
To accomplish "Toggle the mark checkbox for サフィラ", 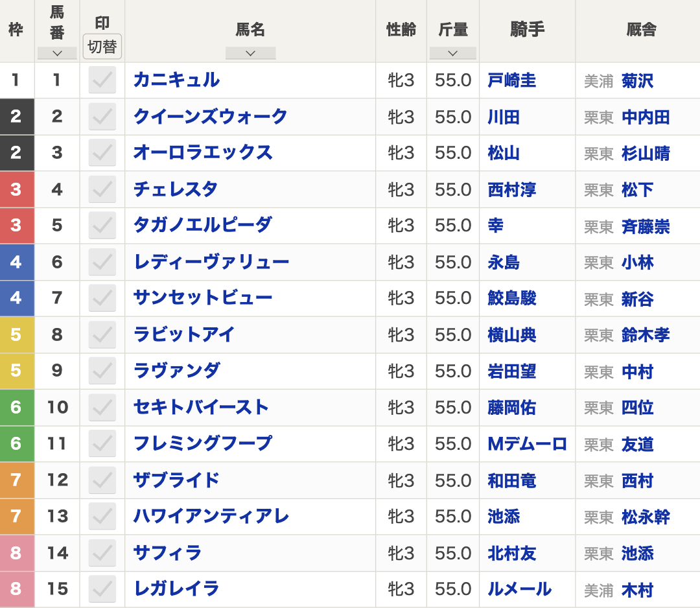I will pyautogui.click(x=102, y=553).
